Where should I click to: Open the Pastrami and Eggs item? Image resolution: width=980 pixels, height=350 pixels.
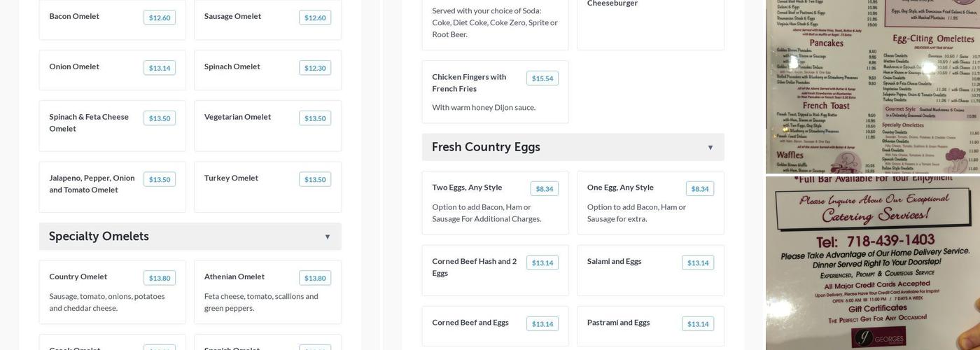click(x=618, y=323)
